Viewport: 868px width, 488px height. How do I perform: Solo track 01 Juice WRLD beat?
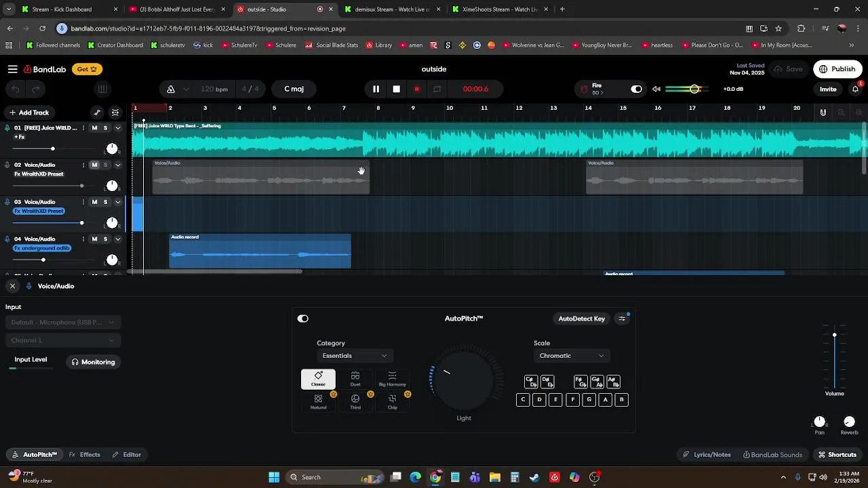point(105,128)
